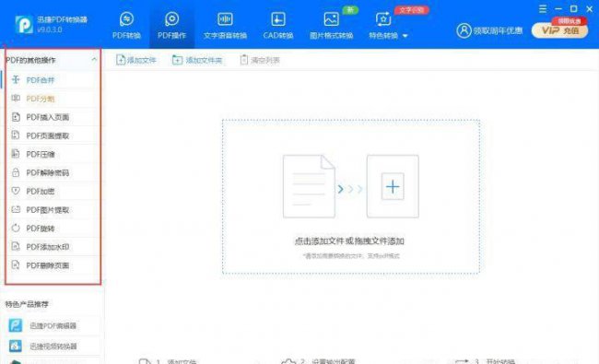
Task: Open 迅捷视频转换器 product recommendation
Action: pyautogui.click(x=53, y=346)
